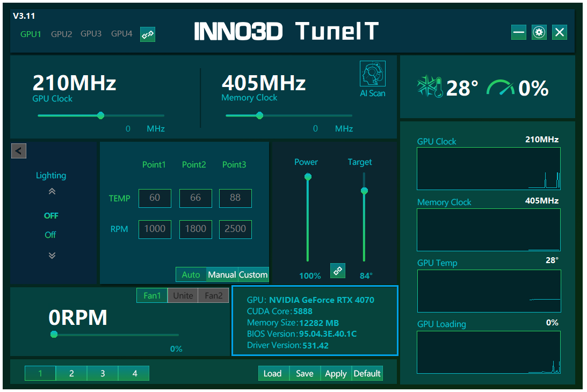The height and width of the screenshot is (392, 587).
Task: Edit Point2 RPM field showing 1800
Action: [196, 229]
